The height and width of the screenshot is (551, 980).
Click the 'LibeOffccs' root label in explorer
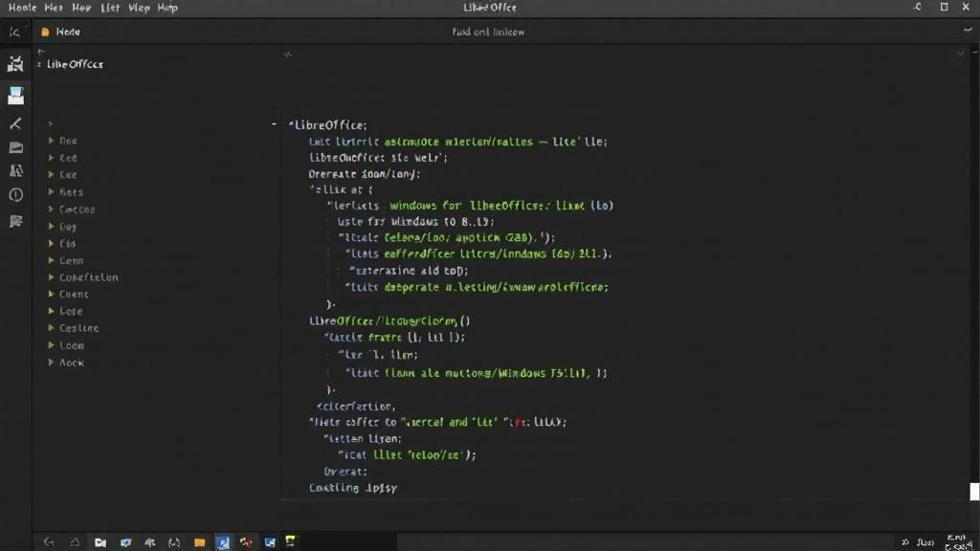[x=75, y=64]
